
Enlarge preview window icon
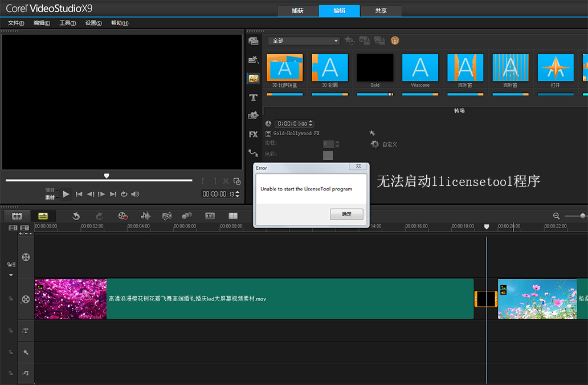[x=237, y=181]
